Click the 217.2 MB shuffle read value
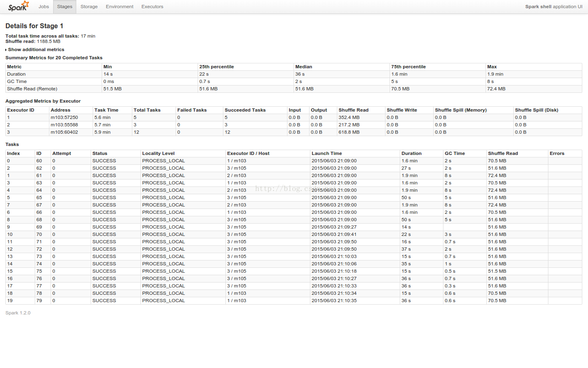 click(x=349, y=125)
